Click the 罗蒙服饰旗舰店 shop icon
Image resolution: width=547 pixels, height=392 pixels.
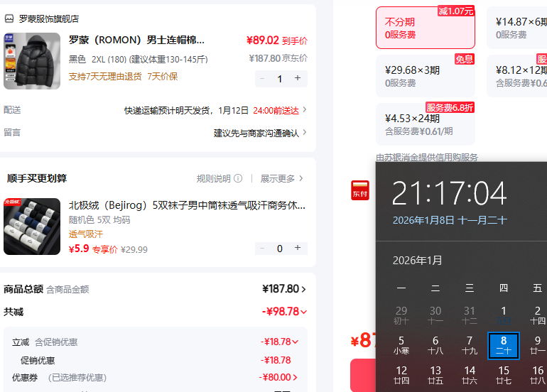click(x=9, y=19)
